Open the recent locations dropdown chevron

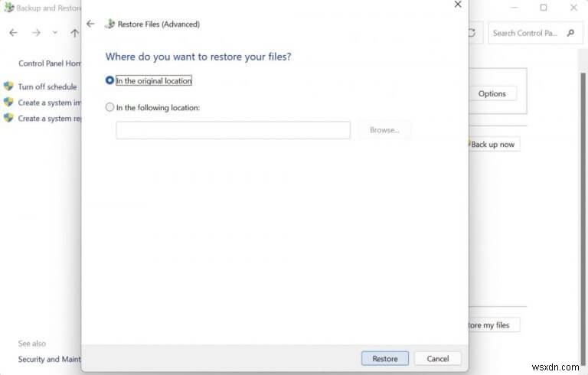point(55,33)
